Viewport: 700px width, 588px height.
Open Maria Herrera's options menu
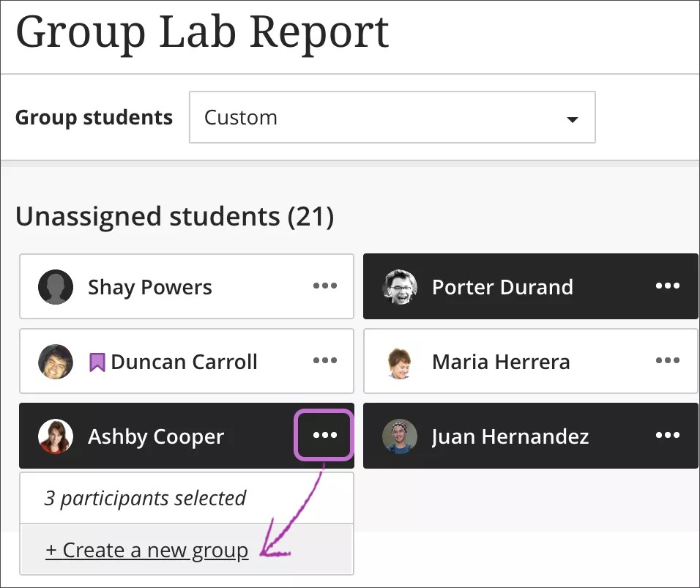point(667,361)
